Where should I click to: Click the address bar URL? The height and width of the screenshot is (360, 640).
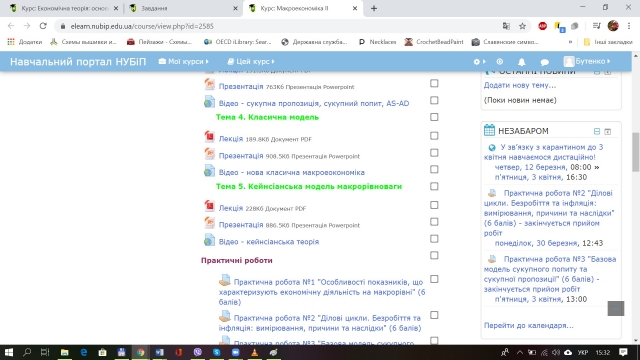pyautogui.click(x=142, y=26)
